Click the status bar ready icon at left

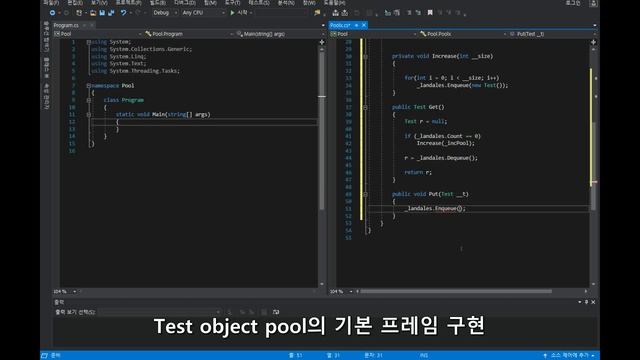(44, 356)
